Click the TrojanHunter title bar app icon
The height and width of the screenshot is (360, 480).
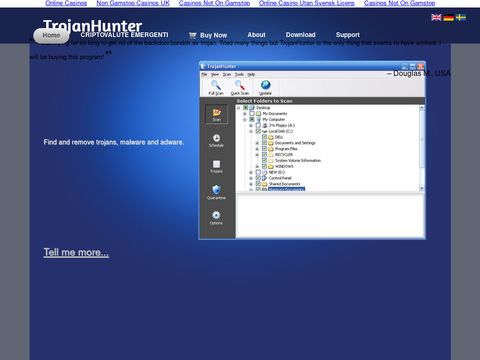pos(203,66)
